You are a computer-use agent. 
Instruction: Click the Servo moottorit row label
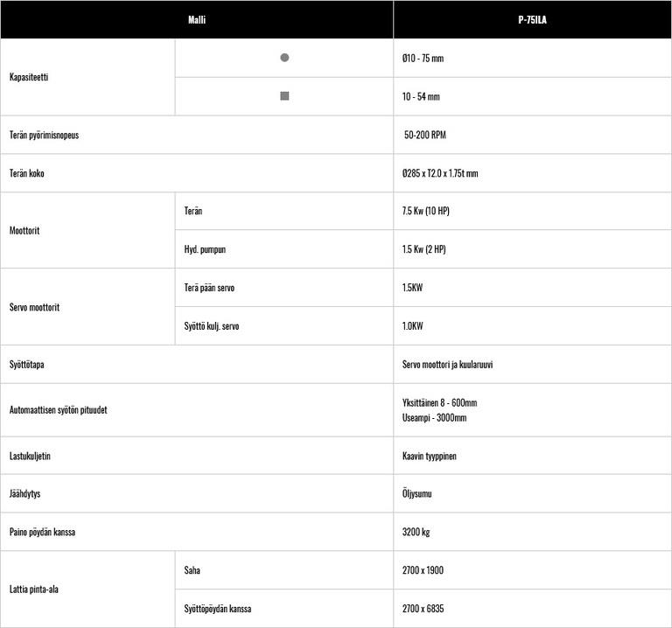34,307
